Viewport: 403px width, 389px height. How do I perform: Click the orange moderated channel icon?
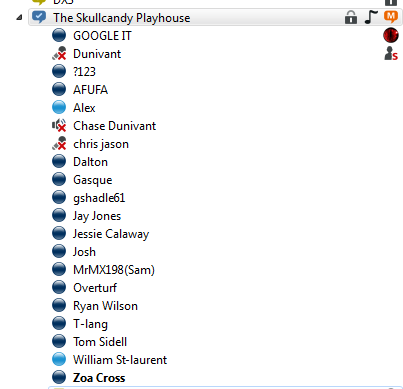(x=391, y=17)
